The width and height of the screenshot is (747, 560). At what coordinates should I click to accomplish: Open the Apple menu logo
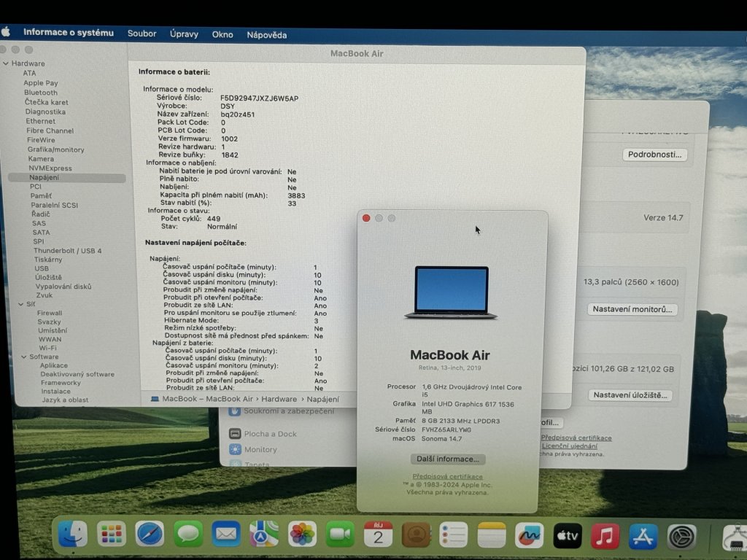click(6, 32)
